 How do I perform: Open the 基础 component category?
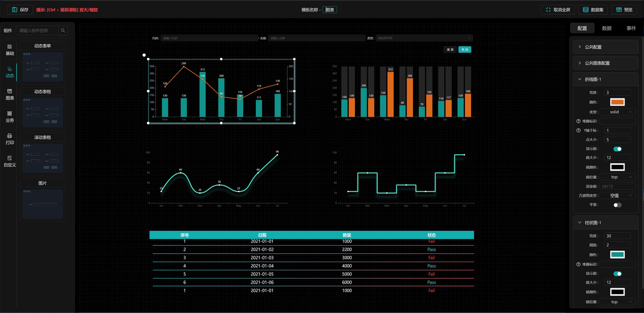tap(10, 50)
